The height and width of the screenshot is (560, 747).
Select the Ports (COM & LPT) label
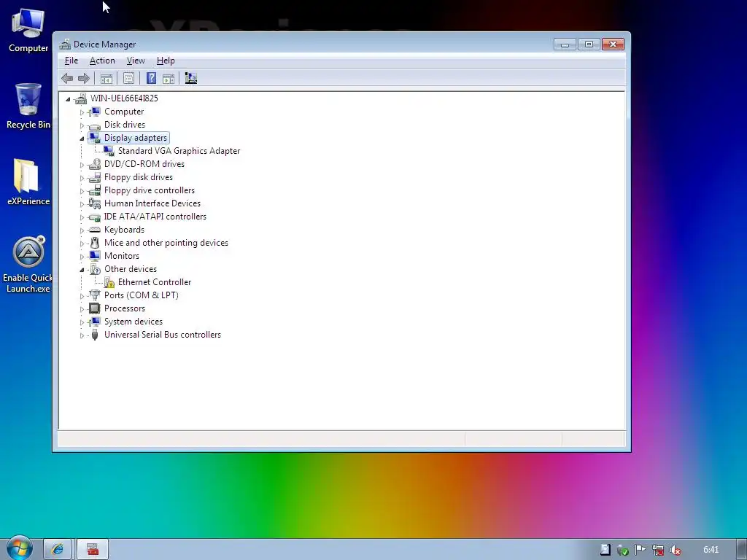(142, 295)
